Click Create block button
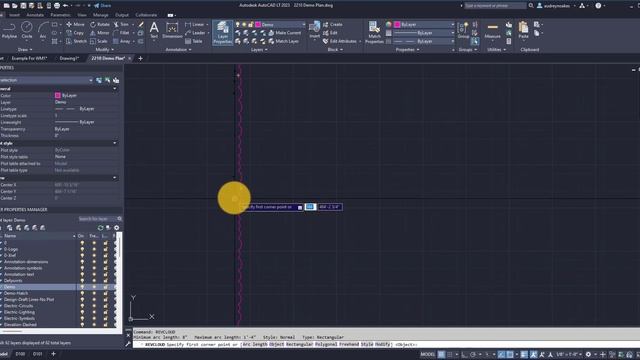This screenshot has width=640, height=360. [x=333, y=24]
